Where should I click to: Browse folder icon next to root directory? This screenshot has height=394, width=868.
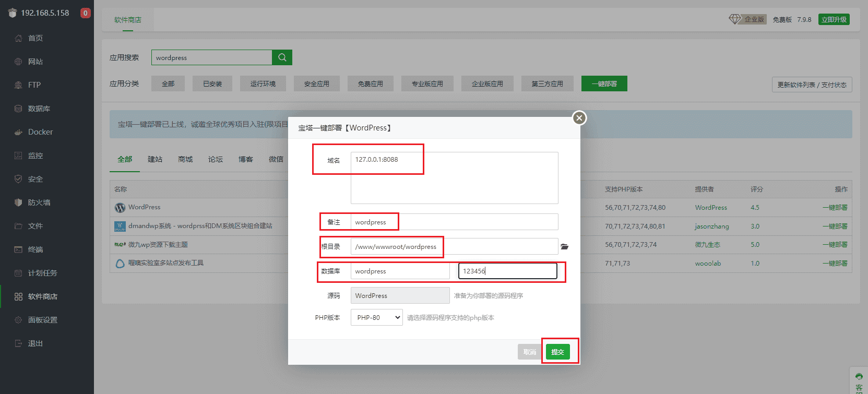(564, 247)
